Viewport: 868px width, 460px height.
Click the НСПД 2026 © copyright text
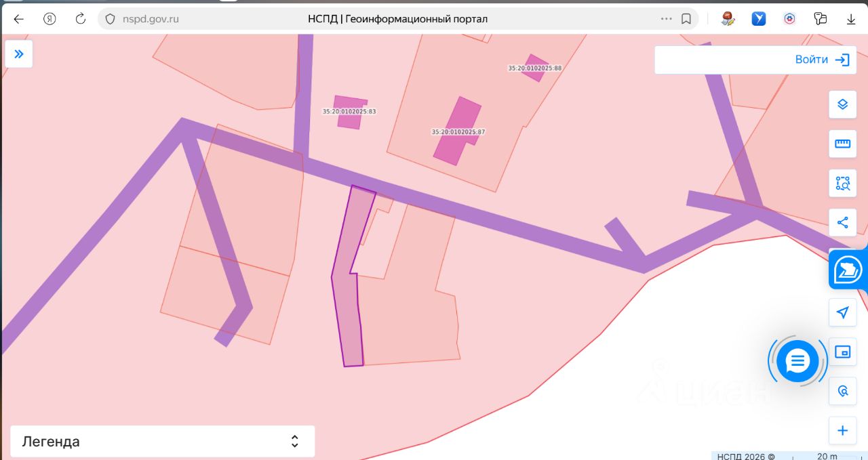746,456
